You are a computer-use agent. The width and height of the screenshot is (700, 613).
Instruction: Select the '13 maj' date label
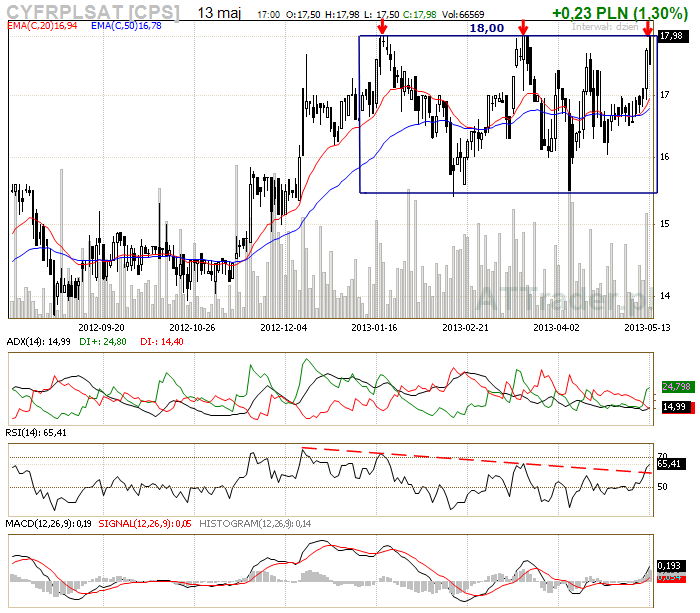coord(219,13)
